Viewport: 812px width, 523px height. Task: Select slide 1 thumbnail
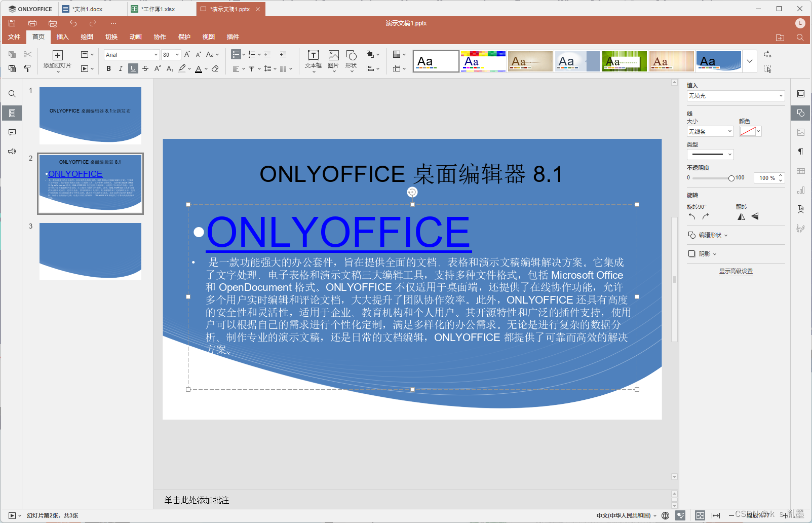90,116
